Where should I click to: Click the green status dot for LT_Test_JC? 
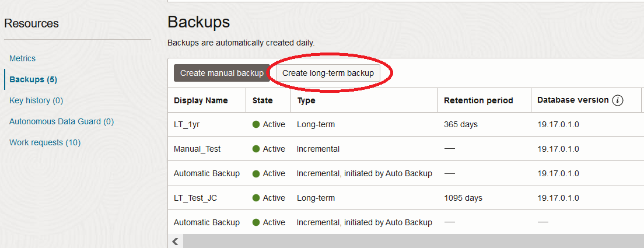pyautogui.click(x=256, y=198)
